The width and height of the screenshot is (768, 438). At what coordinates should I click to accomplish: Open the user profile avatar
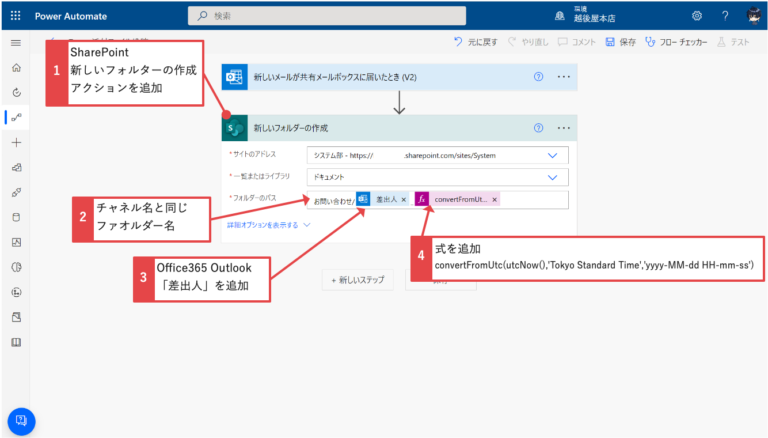(x=752, y=15)
